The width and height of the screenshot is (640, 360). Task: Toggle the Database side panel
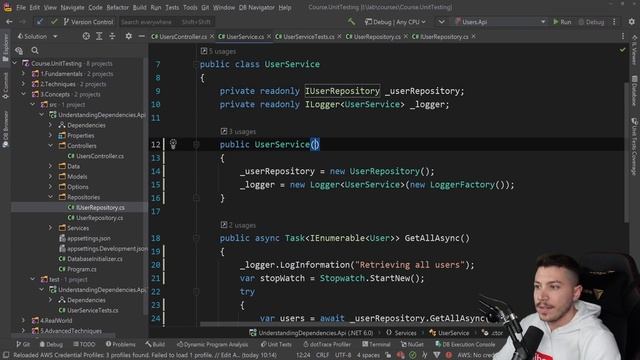pos(634,91)
